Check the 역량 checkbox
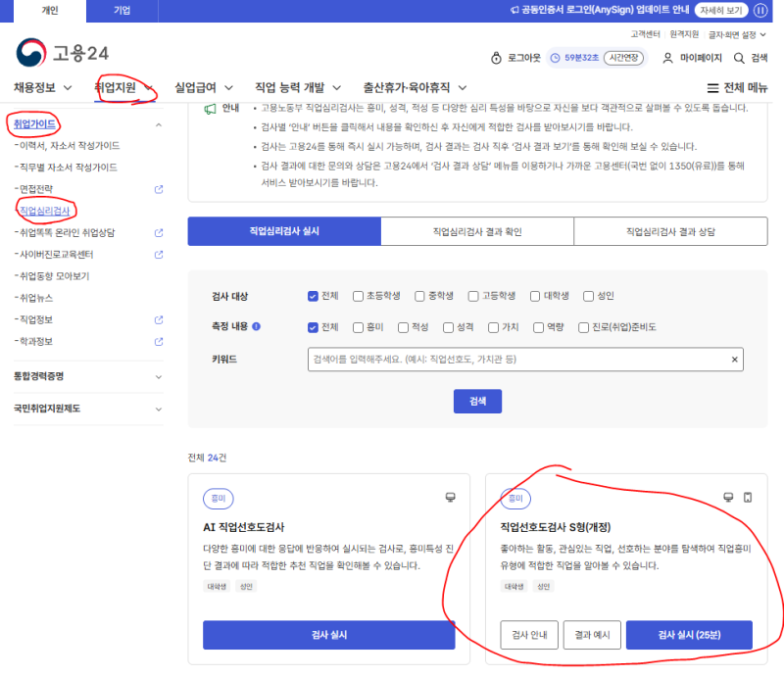The height and width of the screenshot is (677, 784). click(538, 327)
